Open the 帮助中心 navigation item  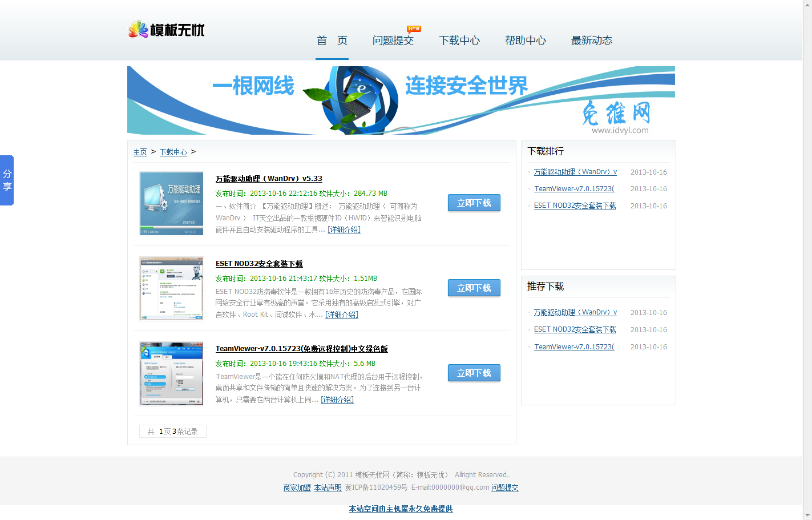(x=525, y=41)
